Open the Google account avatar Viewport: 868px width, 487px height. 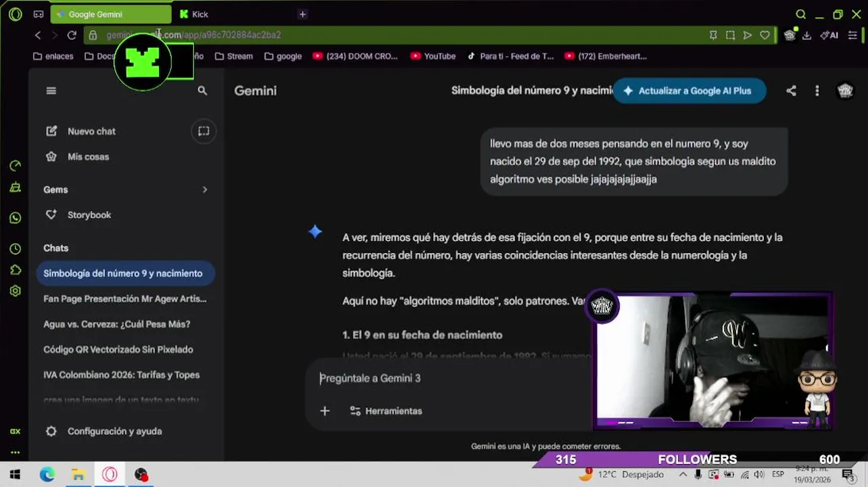pyautogui.click(x=845, y=91)
